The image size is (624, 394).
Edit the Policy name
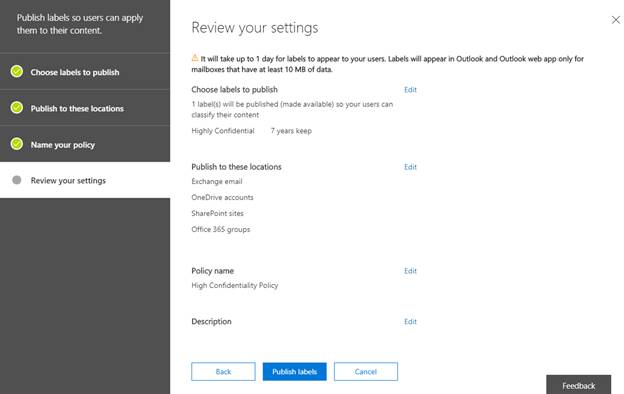[410, 271]
